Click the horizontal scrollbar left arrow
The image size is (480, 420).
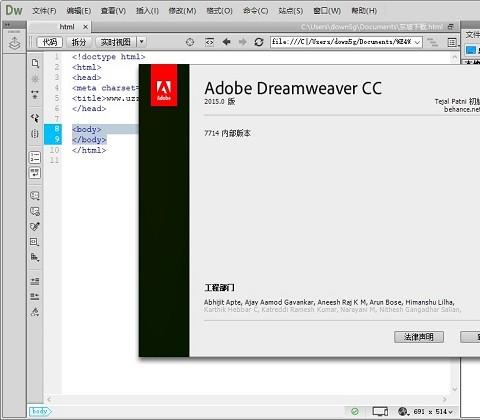coord(49,399)
